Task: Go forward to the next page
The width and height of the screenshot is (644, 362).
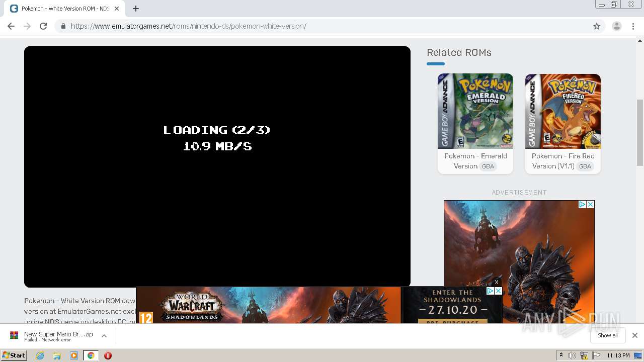Action: pos(27,26)
